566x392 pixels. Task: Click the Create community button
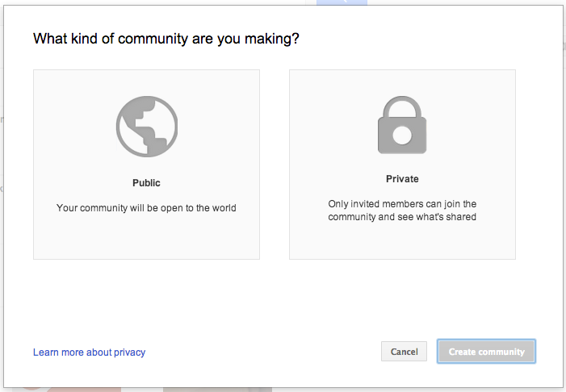486,352
